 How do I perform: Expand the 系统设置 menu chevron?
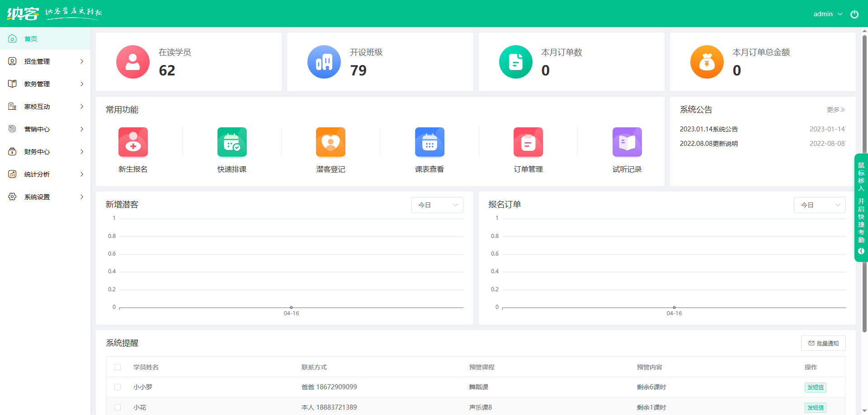[x=82, y=197]
